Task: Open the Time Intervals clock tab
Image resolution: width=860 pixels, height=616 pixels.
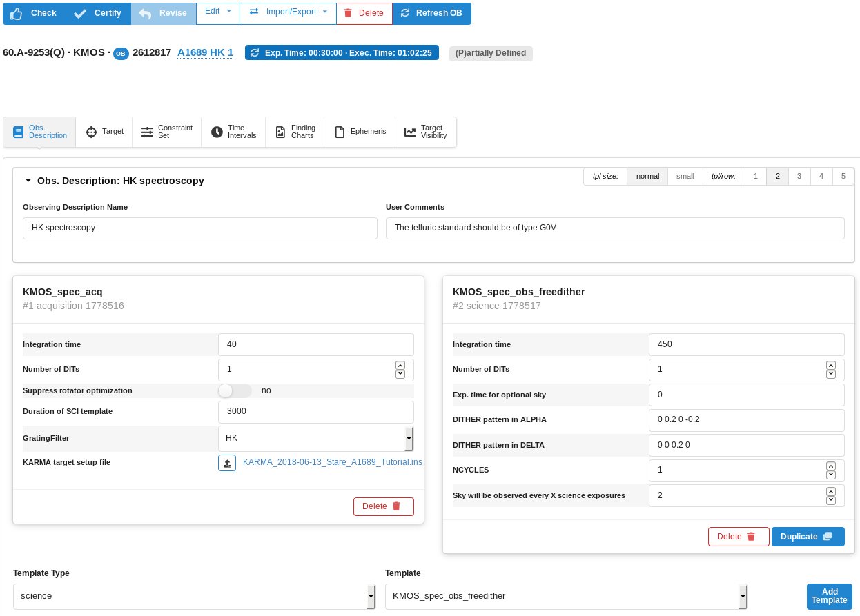Action: click(234, 132)
